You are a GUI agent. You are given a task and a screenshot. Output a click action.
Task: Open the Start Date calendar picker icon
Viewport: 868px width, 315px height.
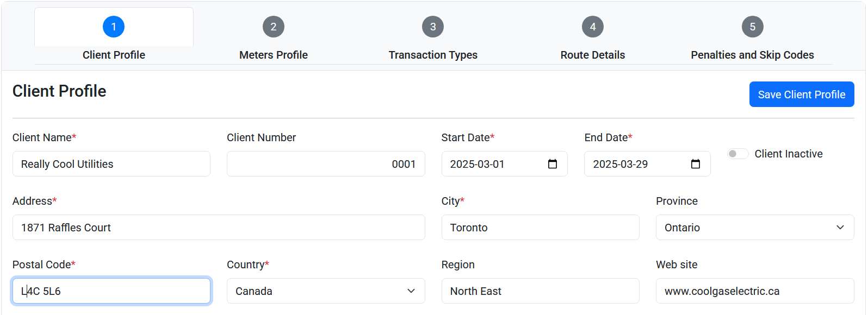tap(553, 164)
